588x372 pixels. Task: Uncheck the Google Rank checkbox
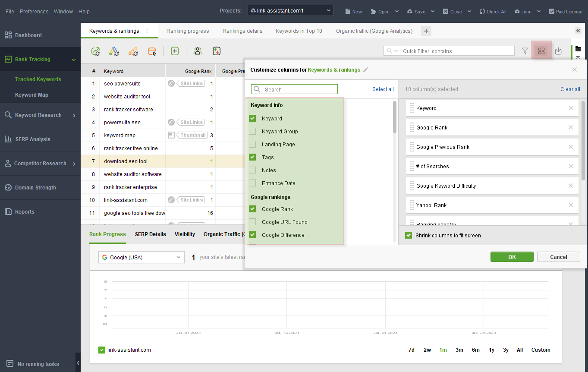tap(252, 209)
